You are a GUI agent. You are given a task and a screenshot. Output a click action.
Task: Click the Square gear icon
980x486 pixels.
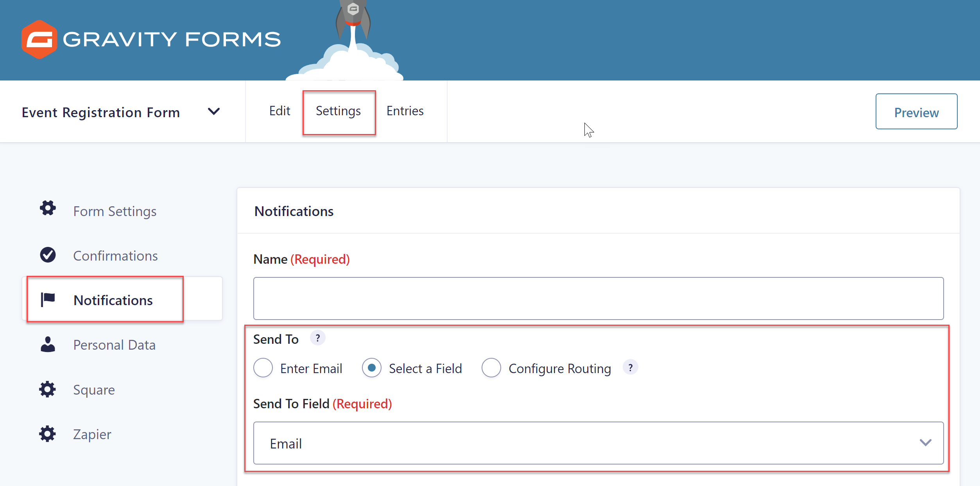(48, 389)
